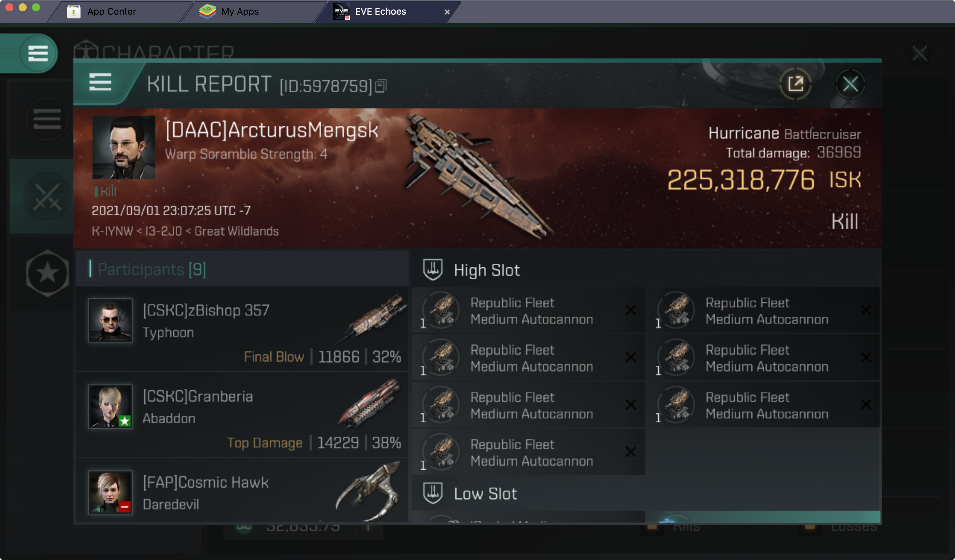Click the hamburger menu icon top-left
Image resolution: width=955 pixels, height=560 pixels.
[38, 53]
